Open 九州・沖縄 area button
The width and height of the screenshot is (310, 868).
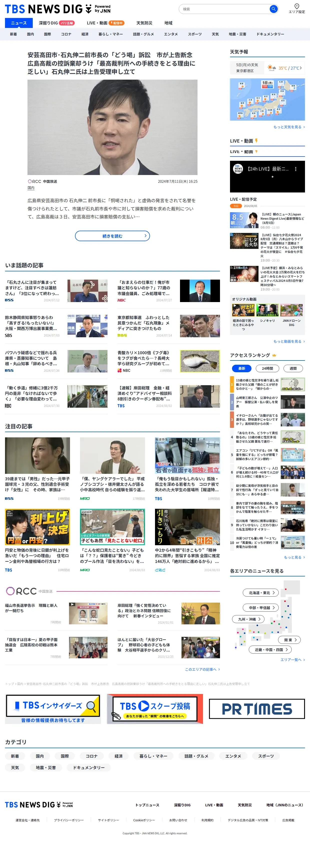[248, 619]
